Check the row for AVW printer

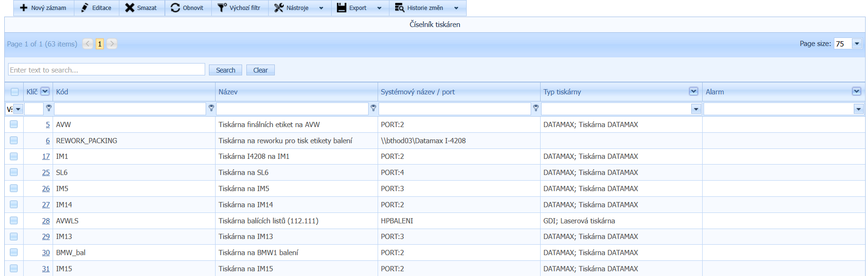coord(14,124)
